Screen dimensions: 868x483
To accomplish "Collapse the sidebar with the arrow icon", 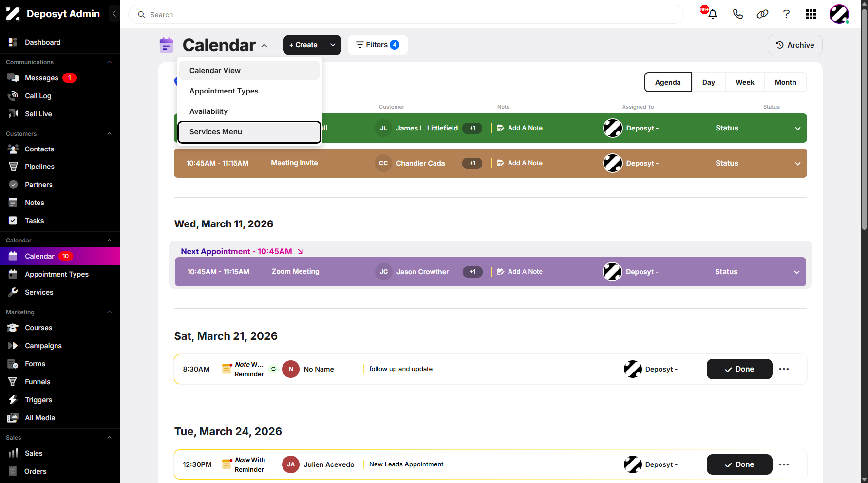I will pos(114,14).
